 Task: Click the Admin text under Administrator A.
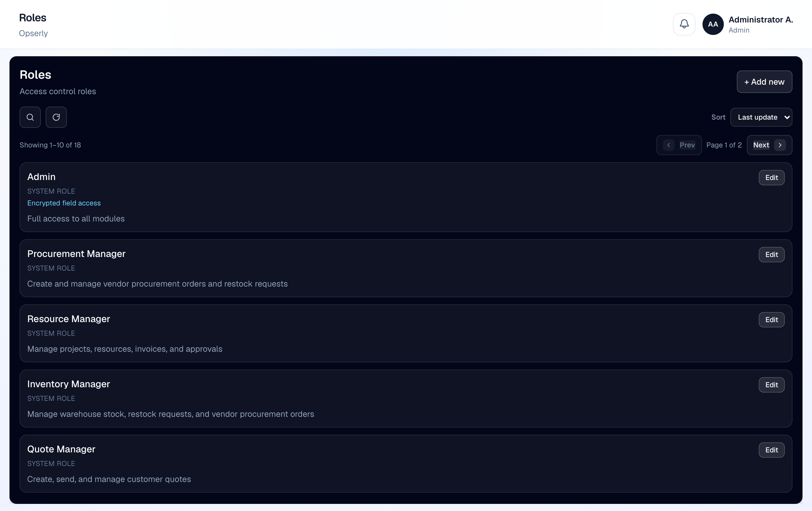[x=739, y=30]
